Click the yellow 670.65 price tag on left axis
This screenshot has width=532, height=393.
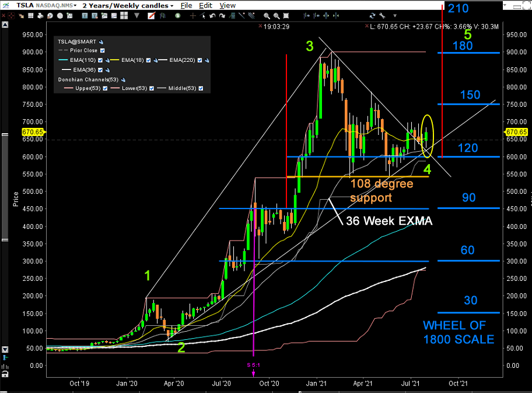click(x=33, y=132)
